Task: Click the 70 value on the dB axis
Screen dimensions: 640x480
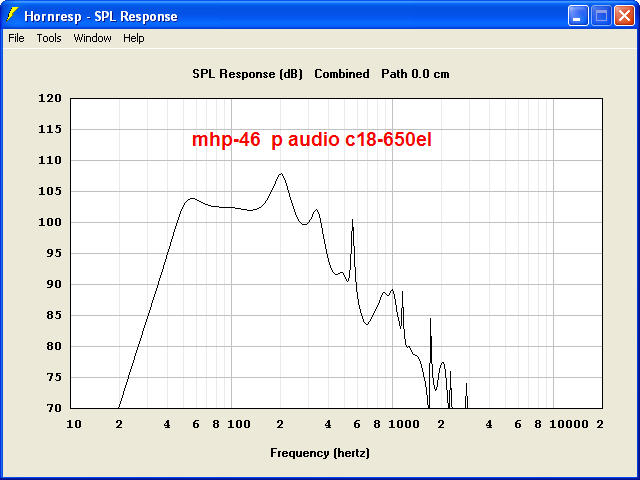Action: pyautogui.click(x=53, y=408)
